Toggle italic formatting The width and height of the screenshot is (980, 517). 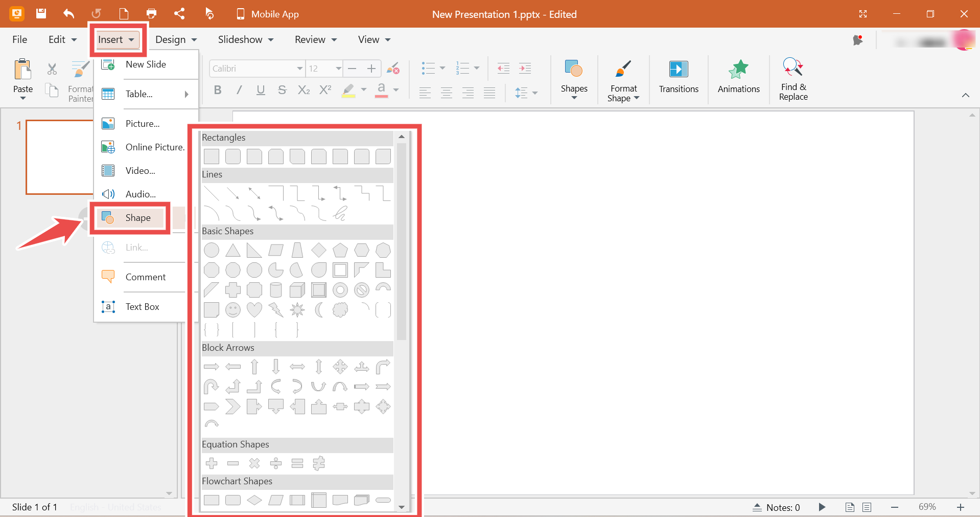[x=239, y=90]
